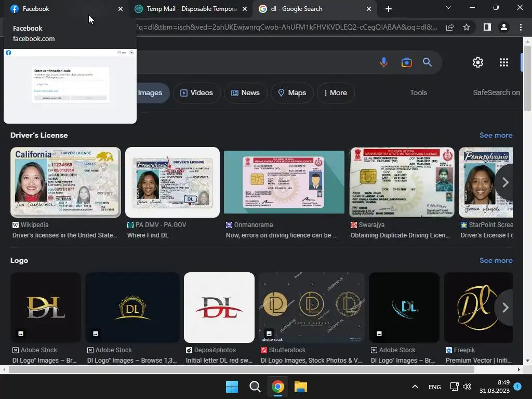Switch to Maps search results
532x399 pixels.
pyautogui.click(x=292, y=93)
